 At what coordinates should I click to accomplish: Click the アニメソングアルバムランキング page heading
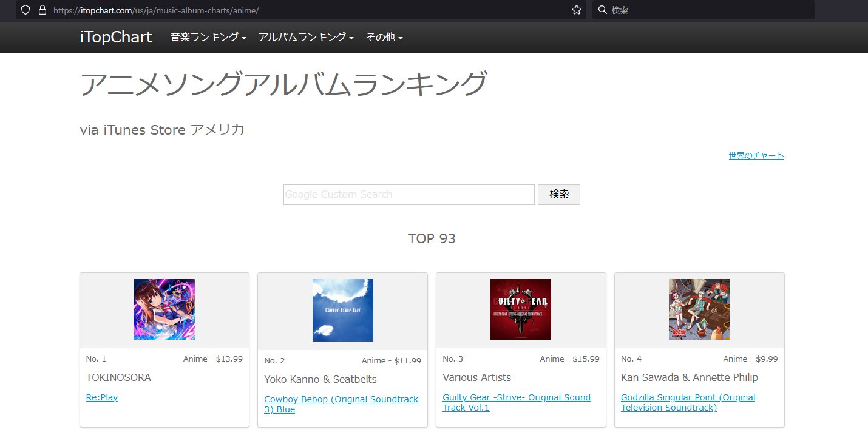coord(283,84)
